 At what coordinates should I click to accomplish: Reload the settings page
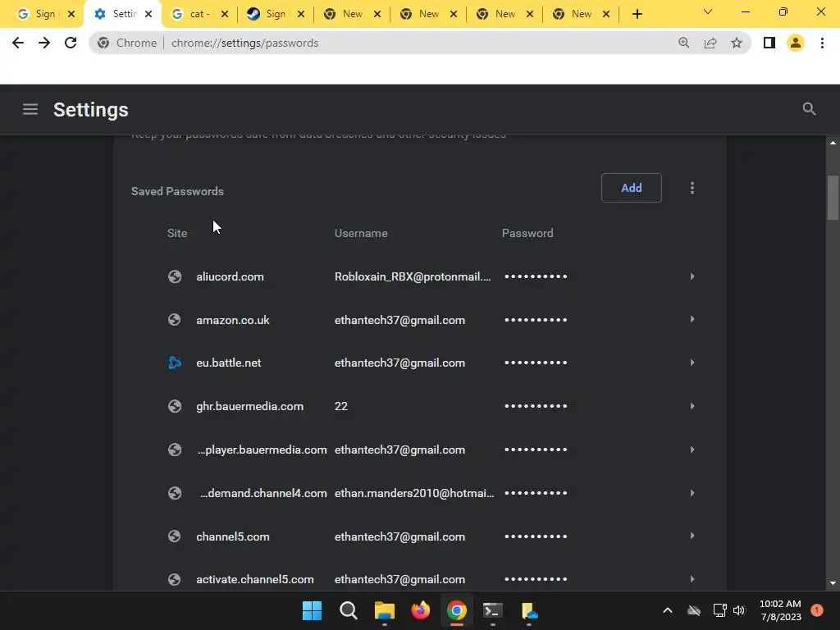coord(71,43)
